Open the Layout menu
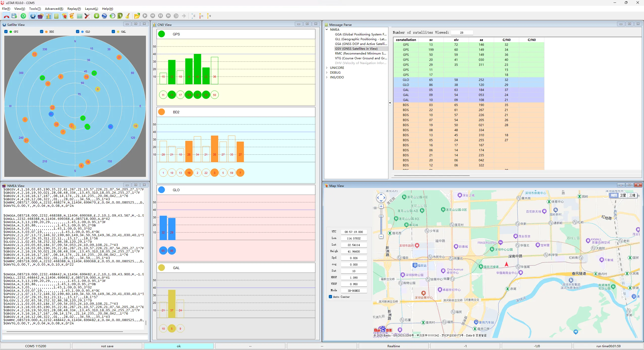This screenshot has width=644, height=350. [x=91, y=9]
